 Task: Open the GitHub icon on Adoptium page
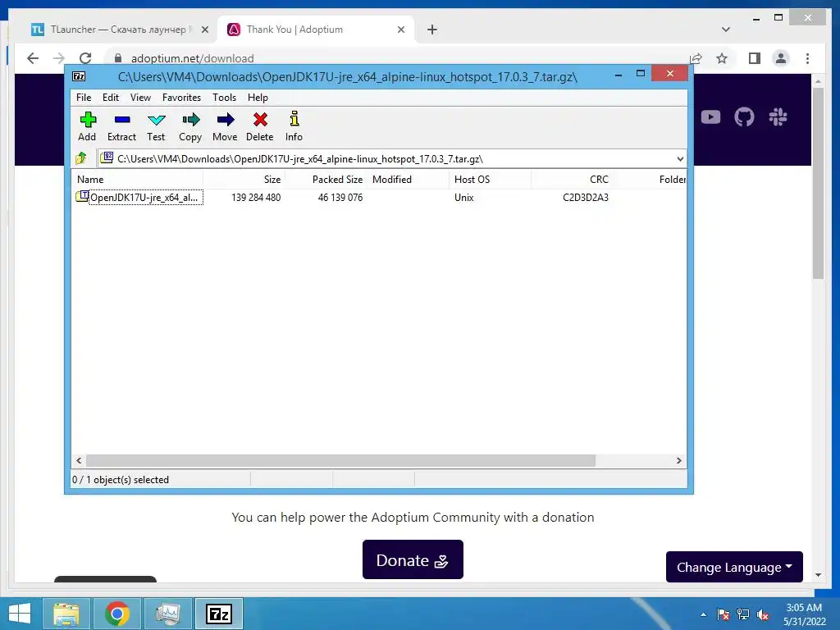[744, 116]
